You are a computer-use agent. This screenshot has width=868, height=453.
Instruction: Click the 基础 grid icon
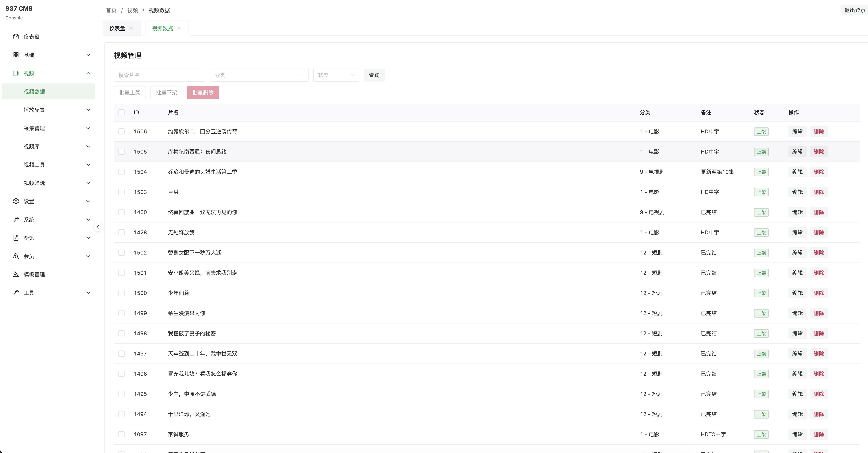tap(16, 55)
